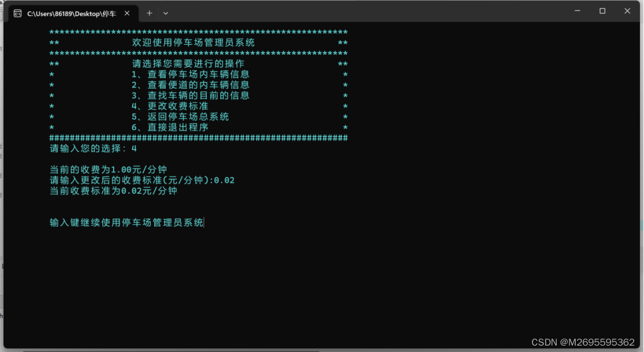Select the C:\Users\86189\Desktop tab
This screenshot has height=352, width=644.
pyautogui.click(x=73, y=13)
